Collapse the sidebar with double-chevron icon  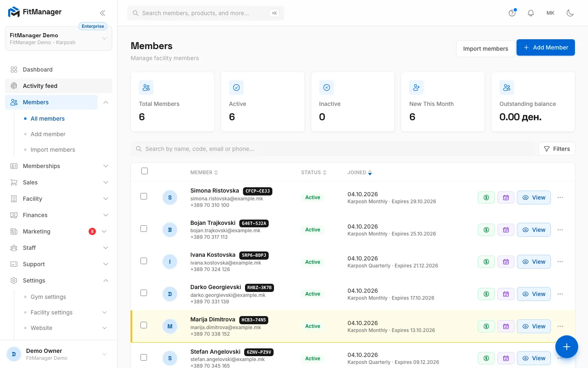click(102, 13)
